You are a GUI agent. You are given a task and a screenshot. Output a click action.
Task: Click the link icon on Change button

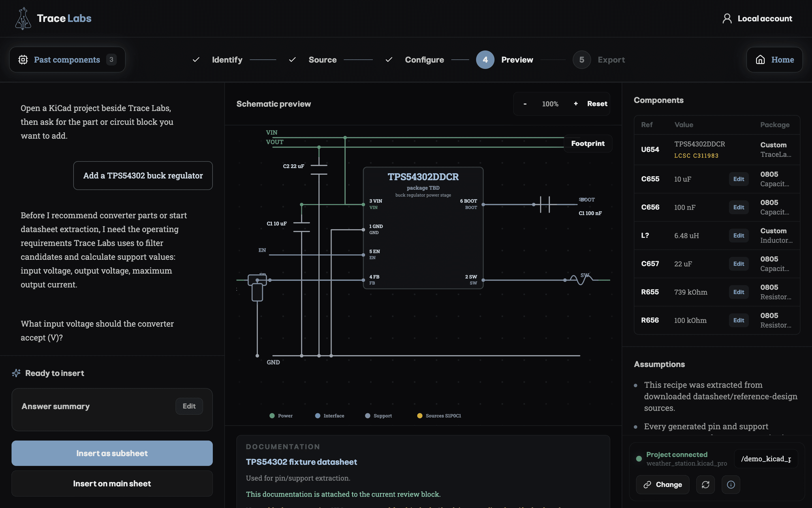click(x=647, y=484)
